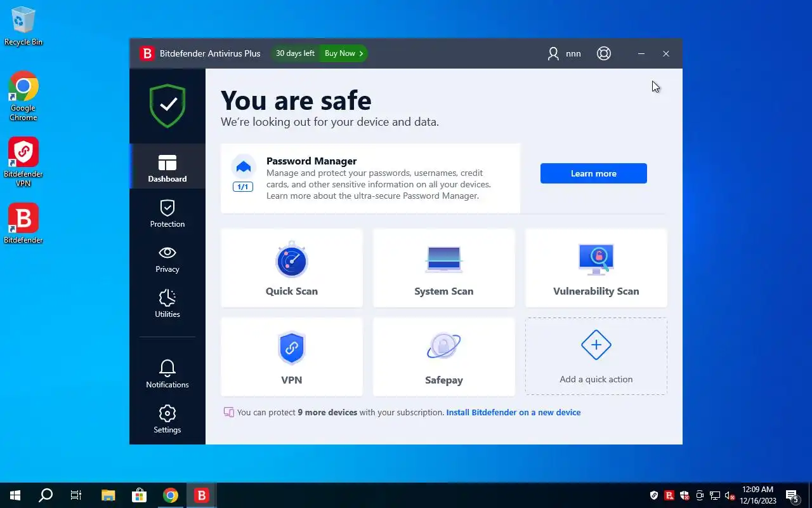812x508 pixels.
Task: Open the Windows Start menu
Action: [15, 495]
